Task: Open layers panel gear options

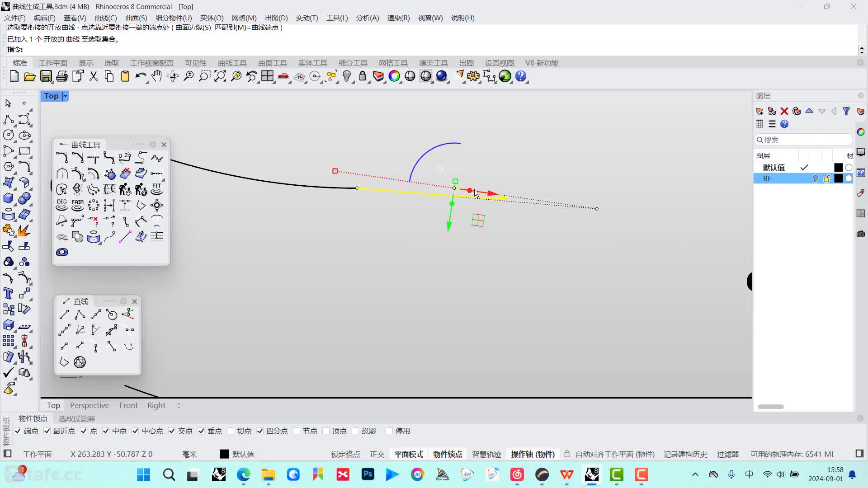Action: 861,96
